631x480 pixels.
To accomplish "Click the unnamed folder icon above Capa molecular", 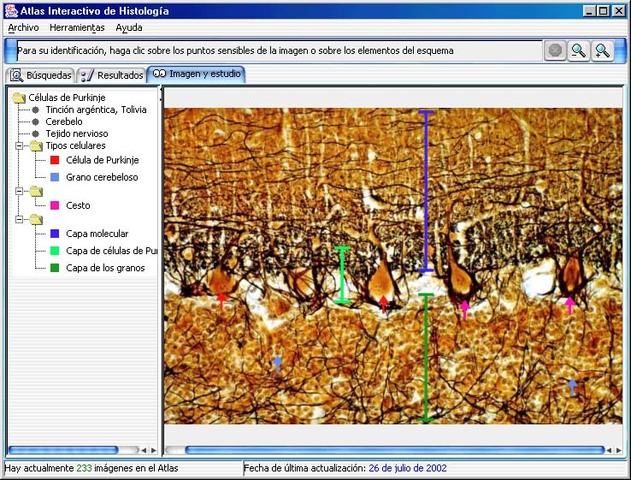I will pyautogui.click(x=36, y=220).
